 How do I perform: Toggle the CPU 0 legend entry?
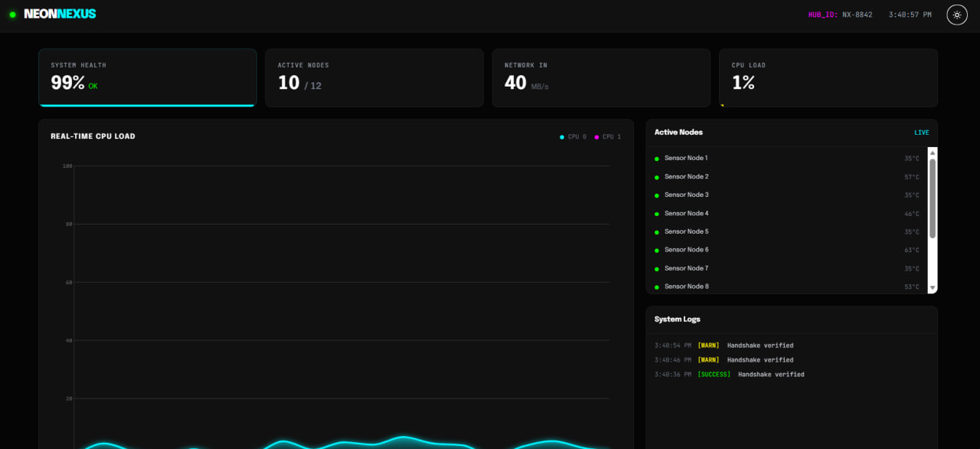573,137
